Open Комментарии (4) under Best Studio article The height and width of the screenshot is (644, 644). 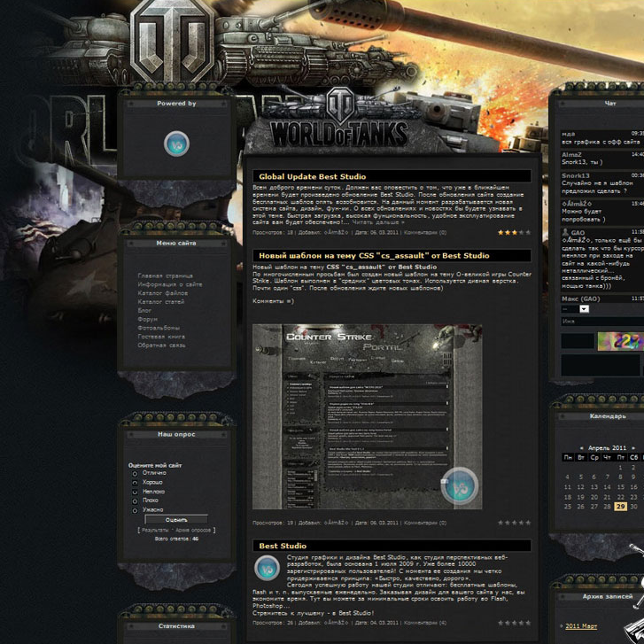[x=425, y=623]
